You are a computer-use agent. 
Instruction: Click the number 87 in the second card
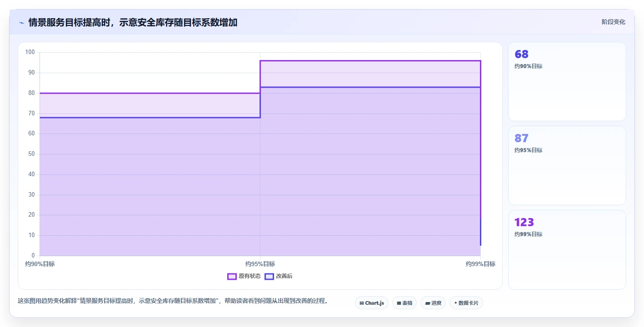(521, 139)
